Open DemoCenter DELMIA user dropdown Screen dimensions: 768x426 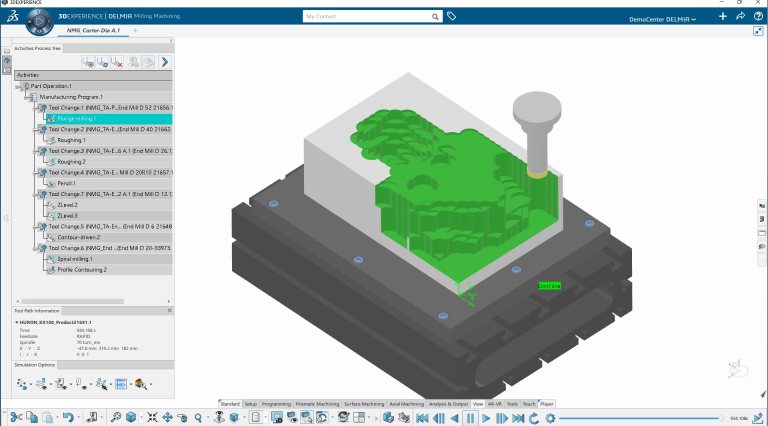663,19
